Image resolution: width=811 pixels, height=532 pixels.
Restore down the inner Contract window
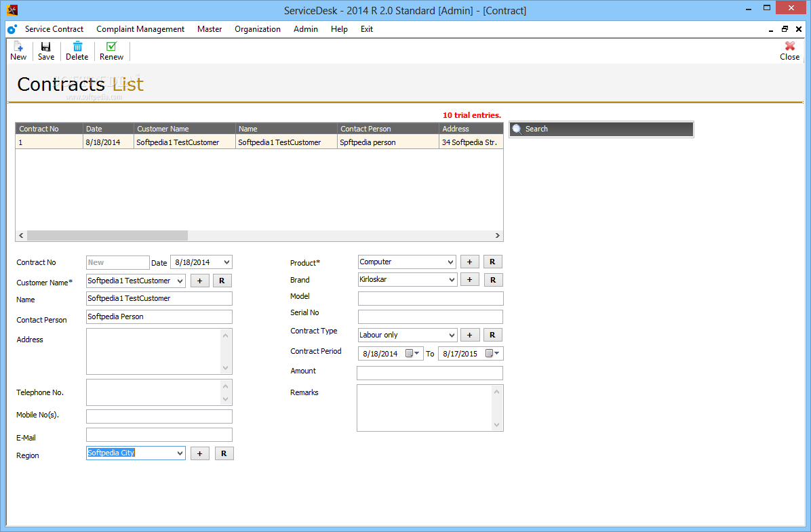[x=785, y=29]
